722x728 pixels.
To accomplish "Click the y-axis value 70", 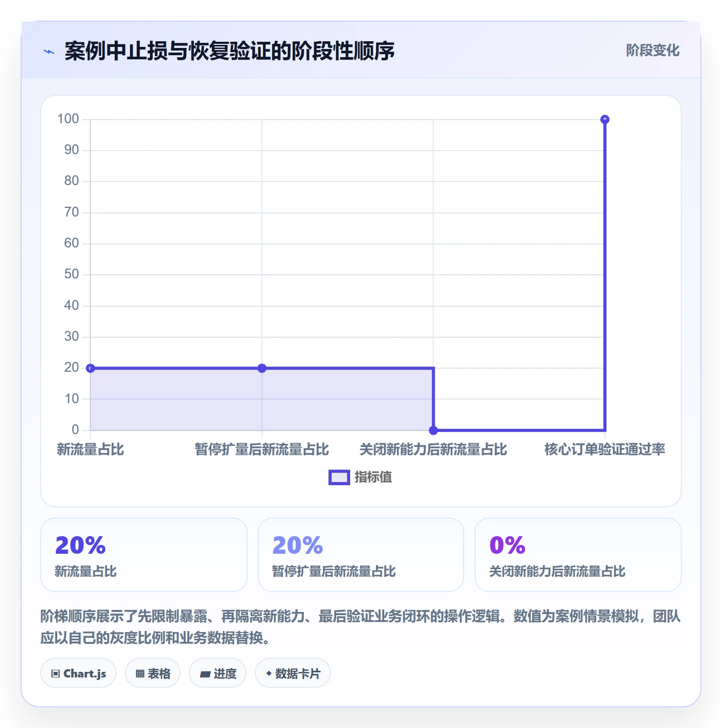I will pos(72,212).
